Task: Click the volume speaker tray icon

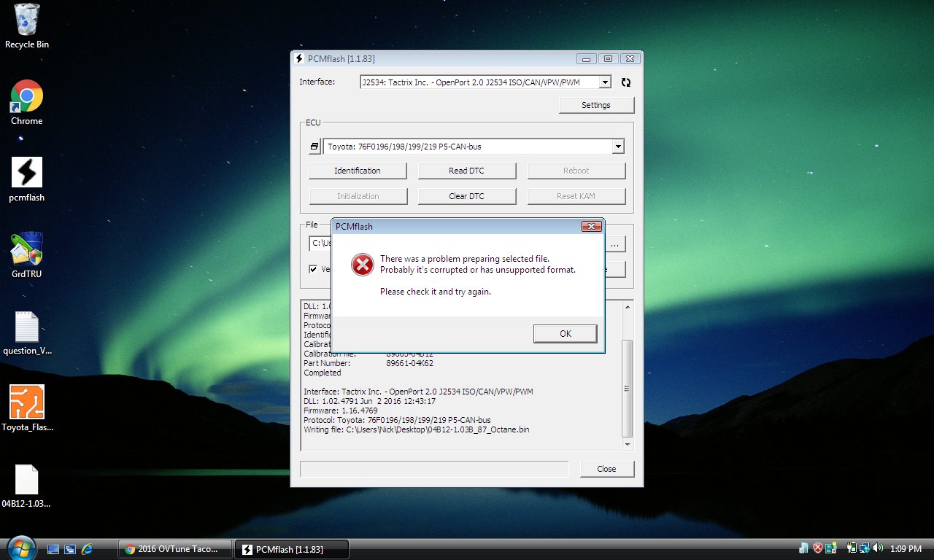Action: [878, 548]
